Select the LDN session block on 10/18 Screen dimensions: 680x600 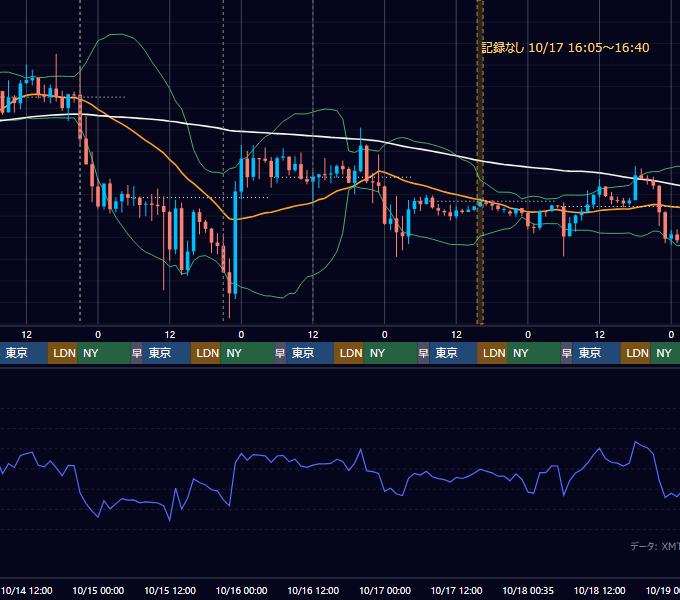tap(636, 353)
